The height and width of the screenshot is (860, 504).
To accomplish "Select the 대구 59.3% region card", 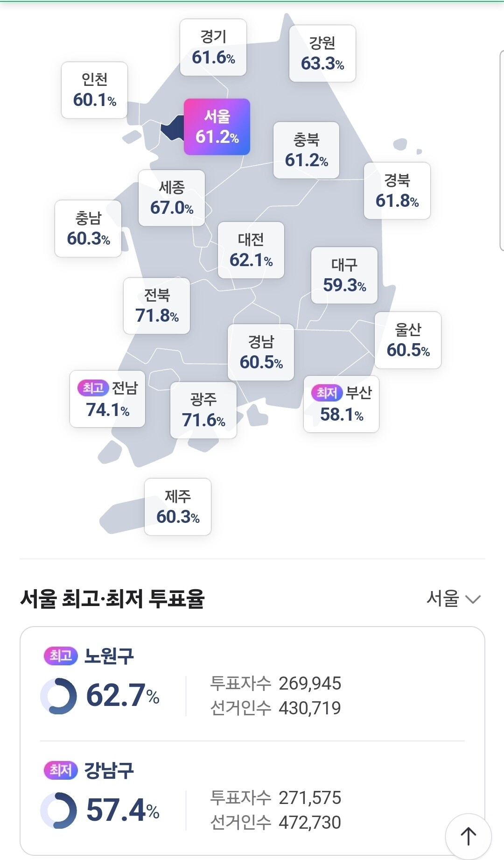I will coord(344,275).
